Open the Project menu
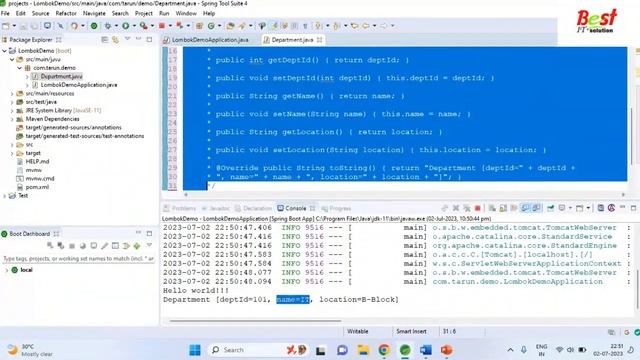 (144, 13)
